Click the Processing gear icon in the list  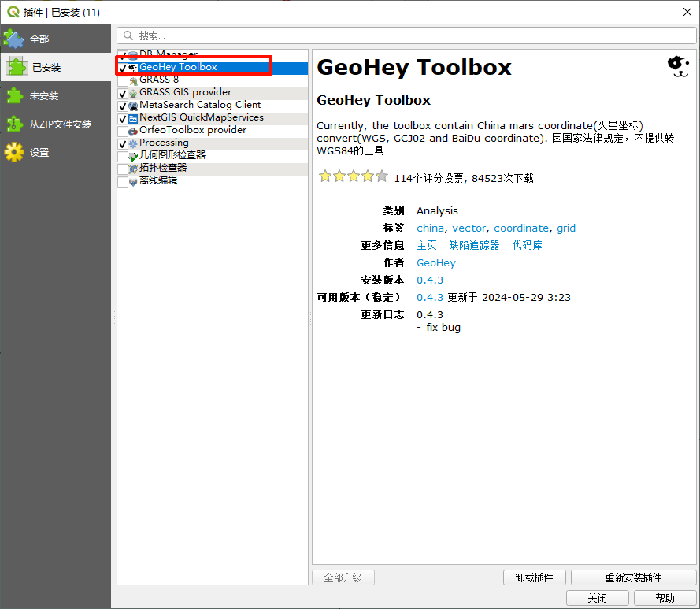pyautogui.click(x=133, y=144)
